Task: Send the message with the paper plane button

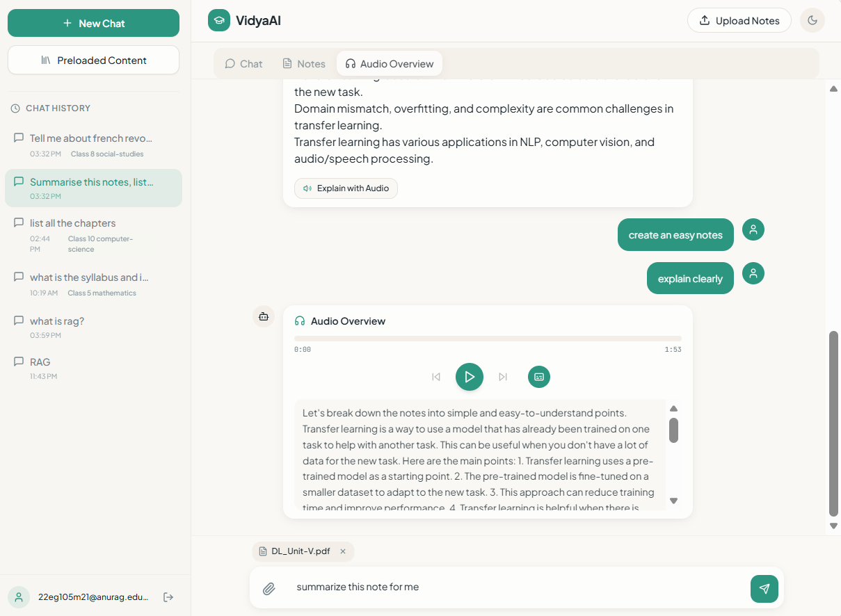Action: click(764, 589)
